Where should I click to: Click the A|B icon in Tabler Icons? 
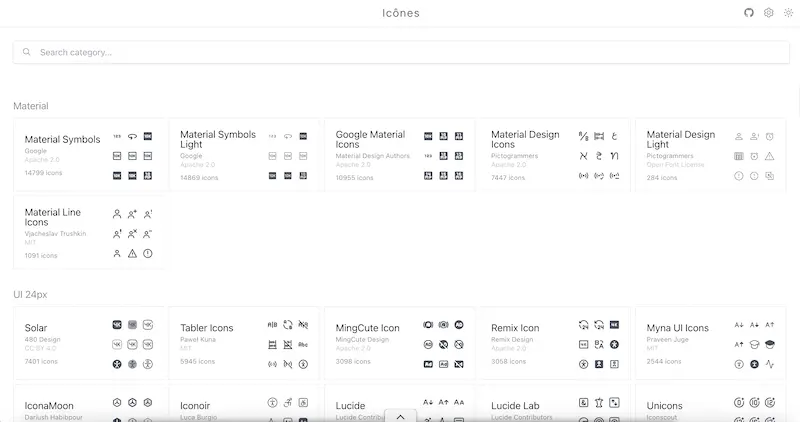pyautogui.click(x=272, y=325)
